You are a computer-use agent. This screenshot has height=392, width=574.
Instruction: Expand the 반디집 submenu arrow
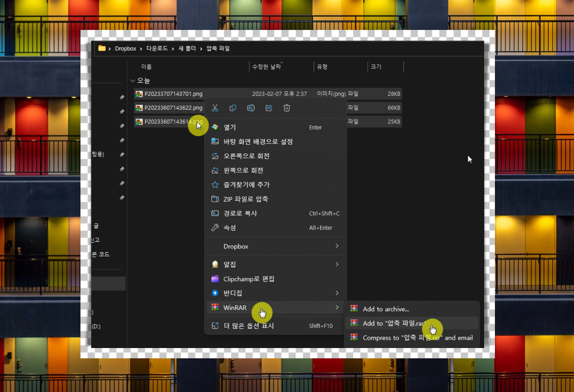pyautogui.click(x=337, y=293)
